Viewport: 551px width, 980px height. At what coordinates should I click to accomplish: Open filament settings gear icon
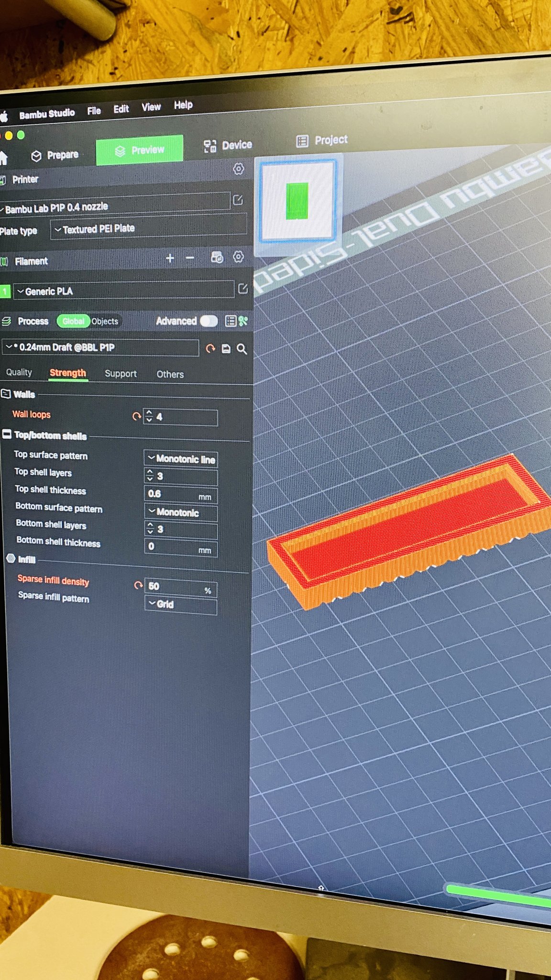pos(238,257)
